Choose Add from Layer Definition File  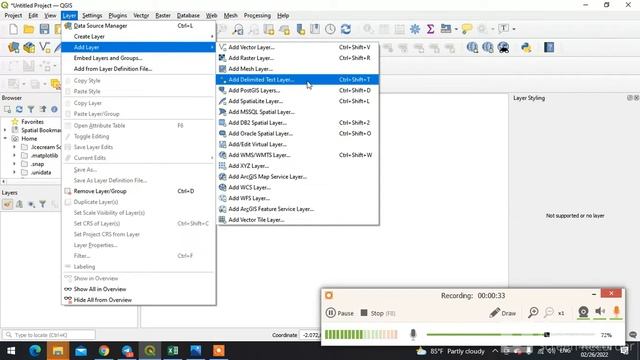tap(139, 69)
